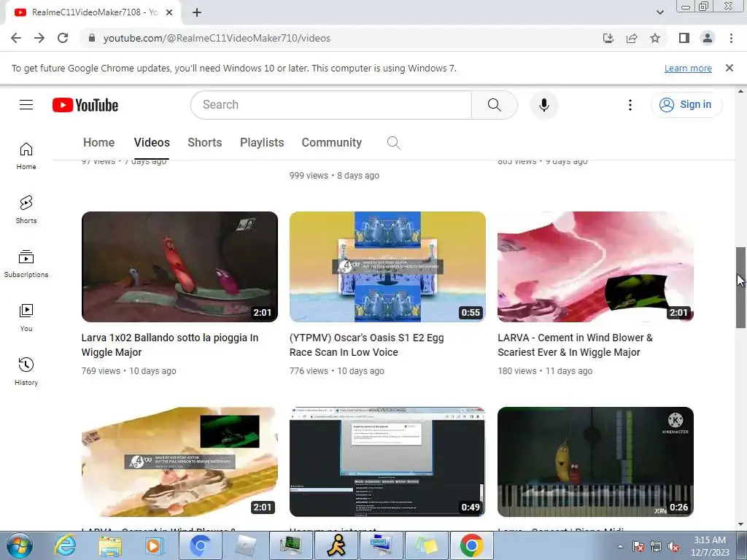The height and width of the screenshot is (560, 747).
Task: Click the taskbar clock showing 3:15 AM
Action: pos(710,546)
